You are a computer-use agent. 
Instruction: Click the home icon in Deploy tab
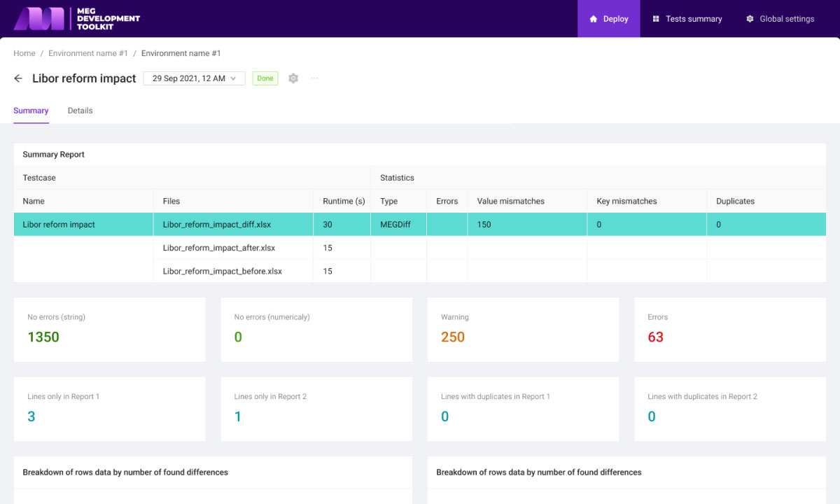[x=594, y=19]
